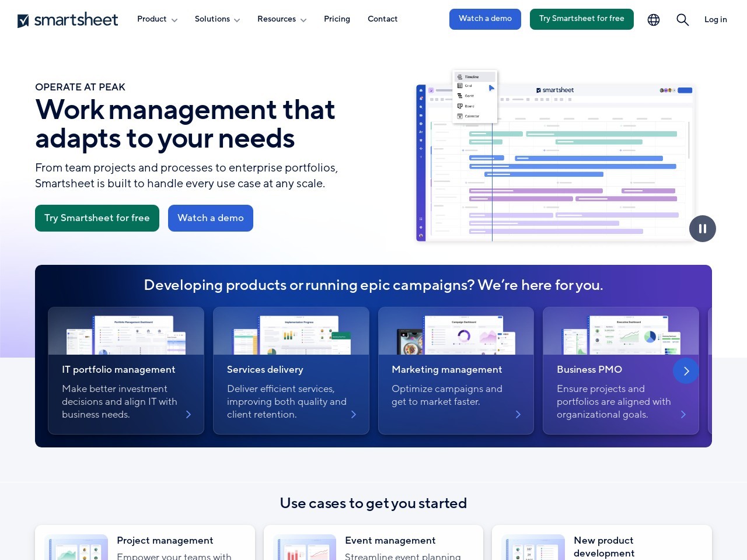
Task: Click the Event management card thumbnail
Action: tap(305, 547)
